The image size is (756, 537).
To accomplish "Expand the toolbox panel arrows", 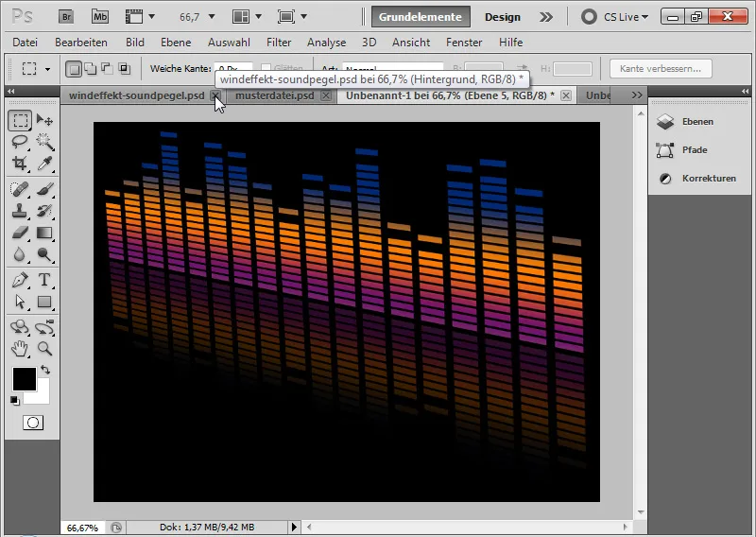I will (x=10, y=91).
